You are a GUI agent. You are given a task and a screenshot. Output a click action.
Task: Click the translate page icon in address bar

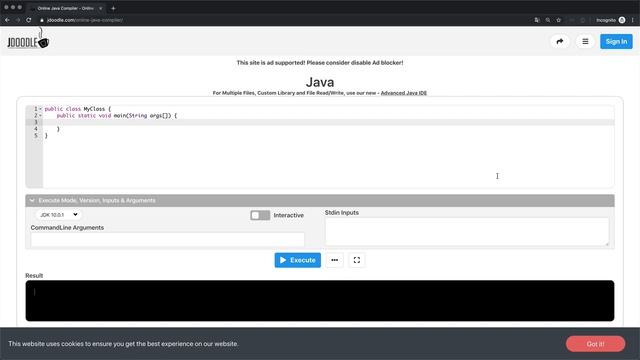coord(537,20)
